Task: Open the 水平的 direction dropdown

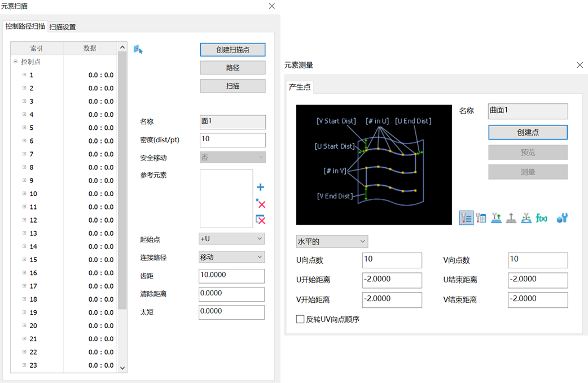Action: click(332, 242)
